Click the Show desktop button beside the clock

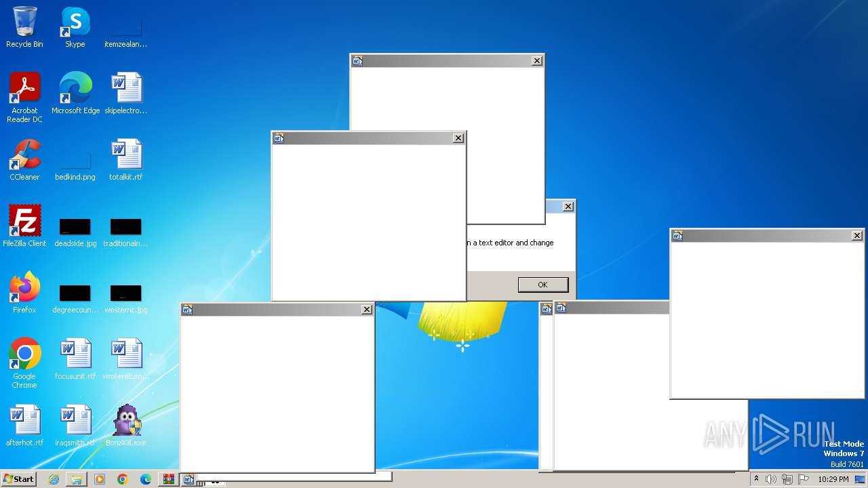pyautogui.click(x=860, y=479)
